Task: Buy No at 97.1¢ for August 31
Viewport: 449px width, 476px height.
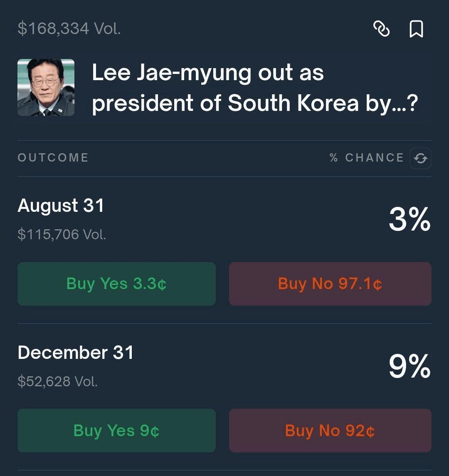Action: 330,284
